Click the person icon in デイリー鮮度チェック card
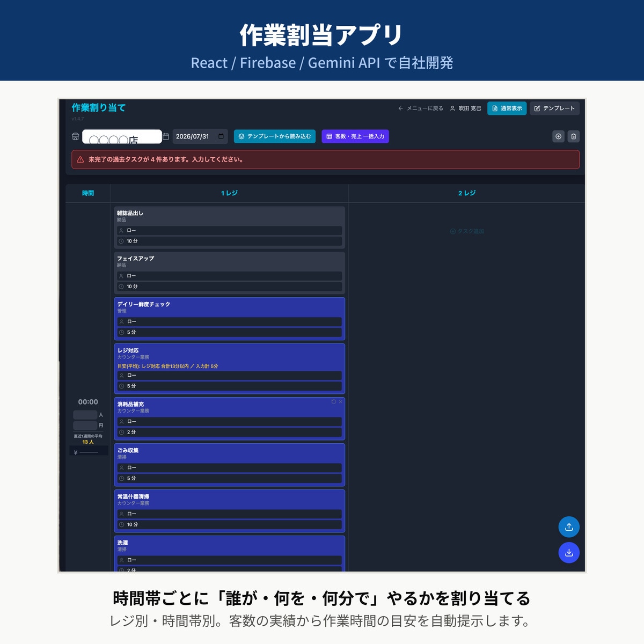Image resolution: width=644 pixels, height=644 pixels. coord(122,322)
